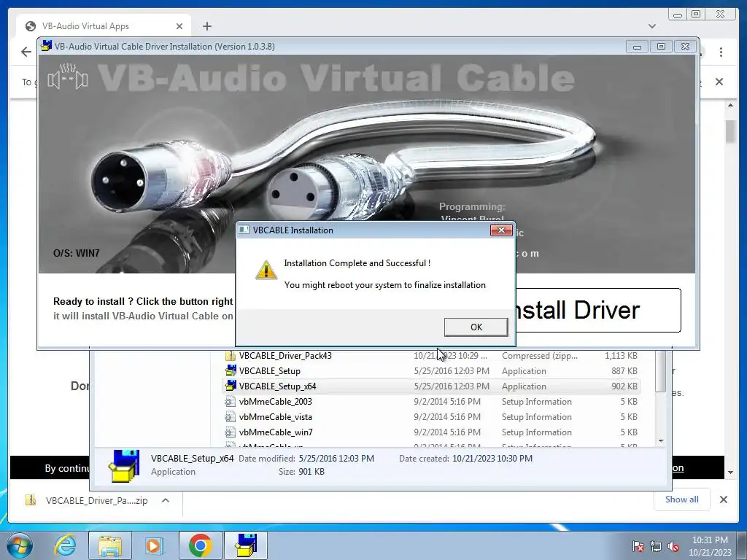747x560 pixels.
Task: Select the VB-Audio Virtual Apps tab
Action: pos(104,26)
